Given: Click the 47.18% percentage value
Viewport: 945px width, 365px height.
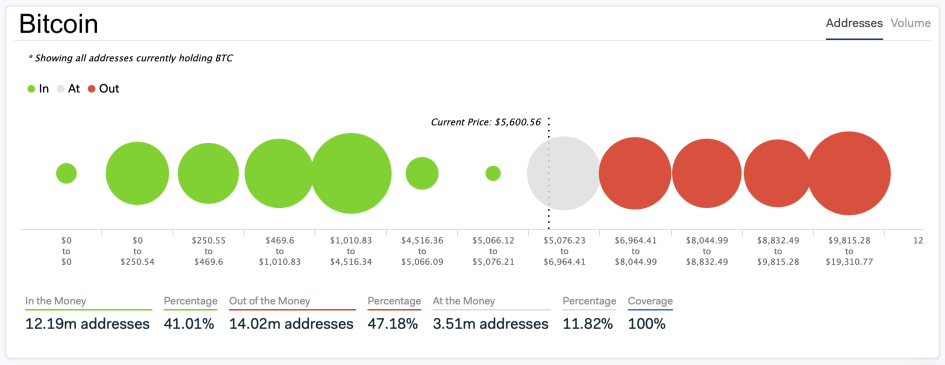Looking at the screenshot, I should pyautogui.click(x=392, y=323).
